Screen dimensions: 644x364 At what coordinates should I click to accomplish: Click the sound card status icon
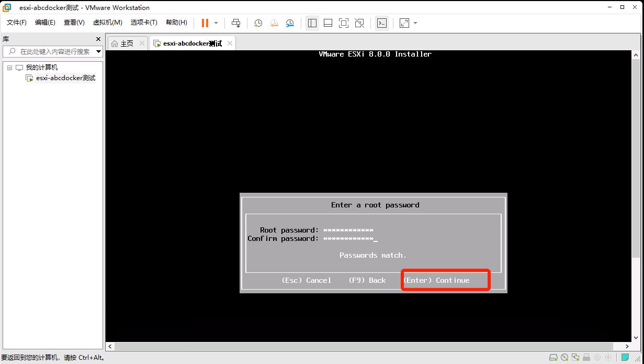pyautogui.click(x=597, y=357)
